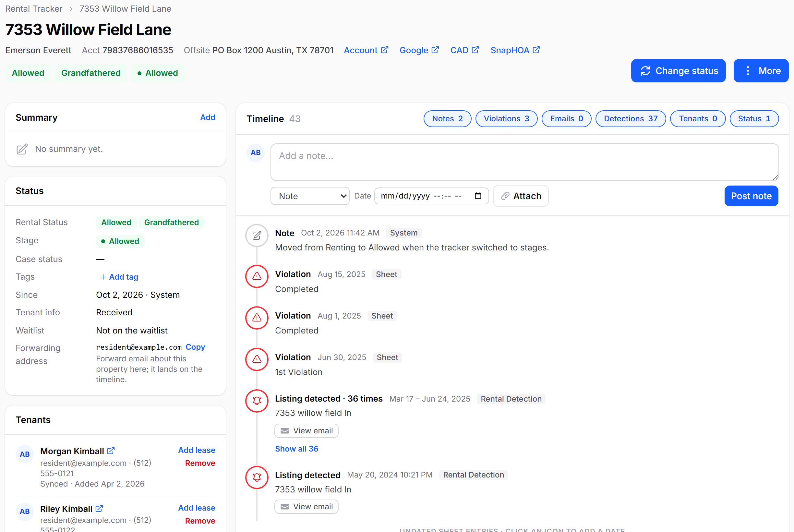Click the bell icon for May 20, 2024 listing
The height and width of the screenshot is (532, 794).
point(257,478)
